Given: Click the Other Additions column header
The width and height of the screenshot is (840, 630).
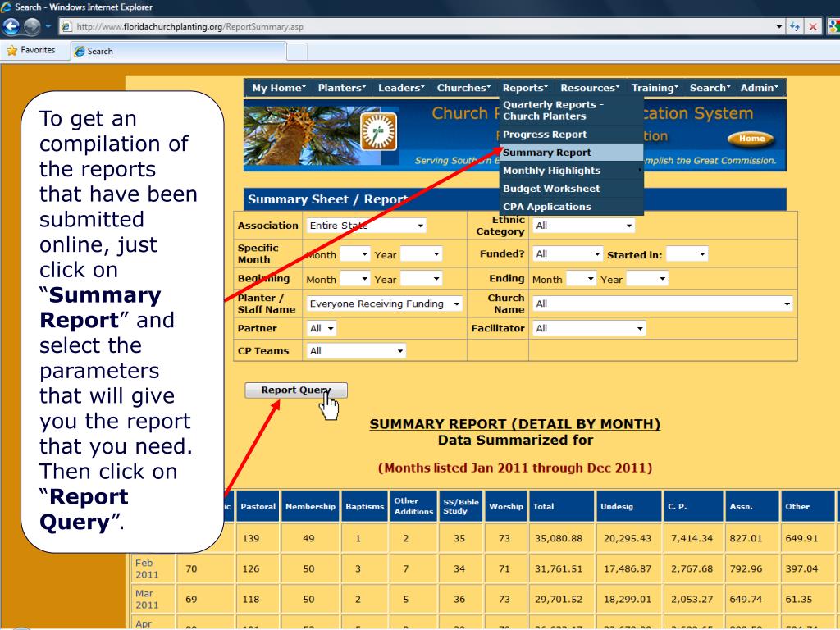Looking at the screenshot, I should (413, 506).
